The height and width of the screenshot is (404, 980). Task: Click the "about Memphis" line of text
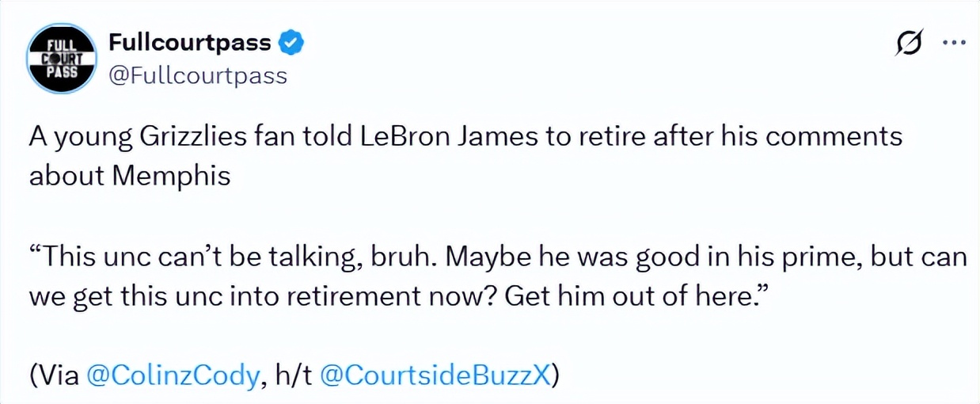(x=130, y=174)
